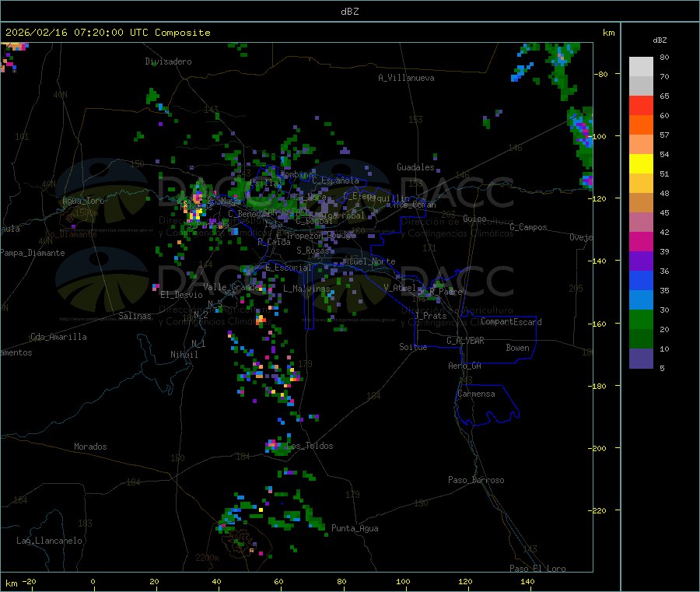Click the G_Campos map label
This screenshot has height=592, width=700.
click(x=528, y=227)
